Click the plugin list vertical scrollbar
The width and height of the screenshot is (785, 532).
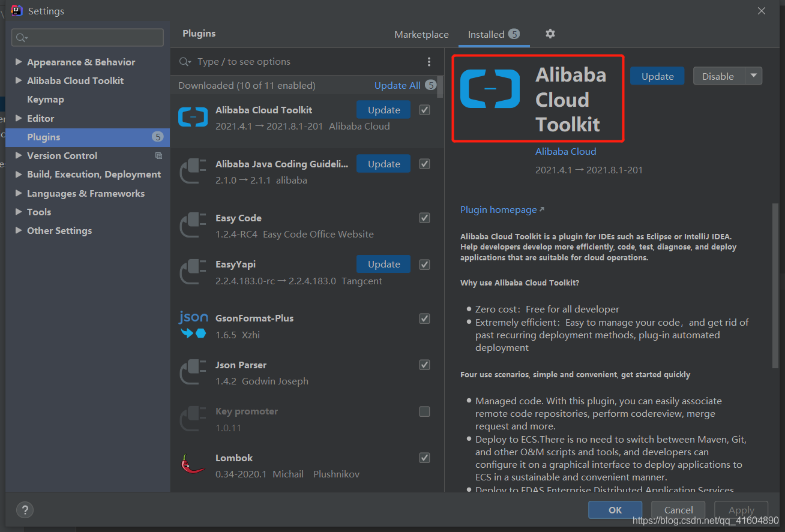click(x=441, y=87)
